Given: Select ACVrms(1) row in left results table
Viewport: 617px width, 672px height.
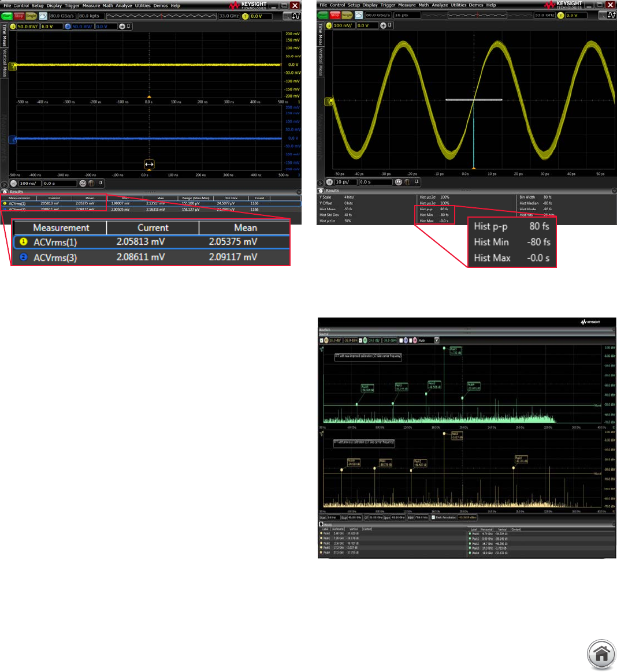Looking at the screenshot, I should point(151,204).
